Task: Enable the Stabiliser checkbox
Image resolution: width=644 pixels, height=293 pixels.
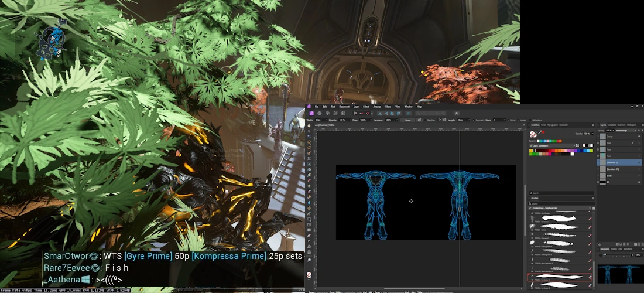Action: coord(425,120)
